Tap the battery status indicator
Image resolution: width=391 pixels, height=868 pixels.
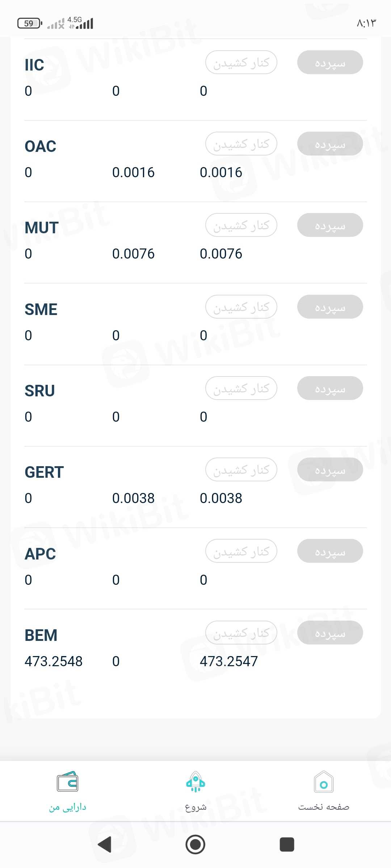click(x=30, y=24)
